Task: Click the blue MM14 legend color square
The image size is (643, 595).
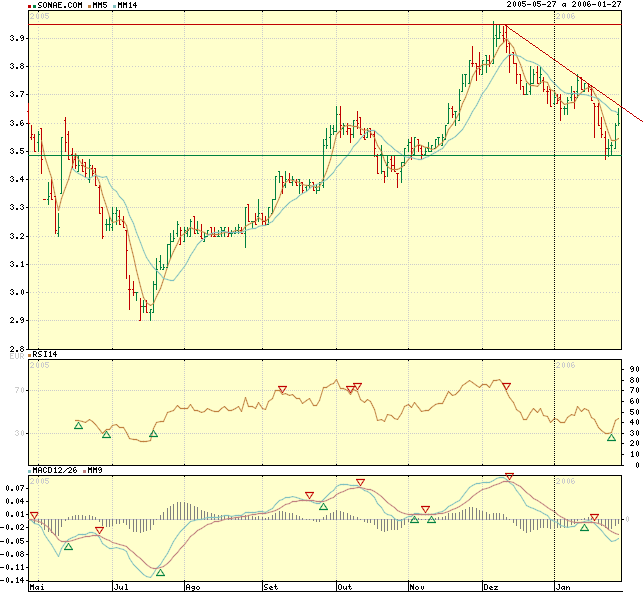Action: coord(114,6)
